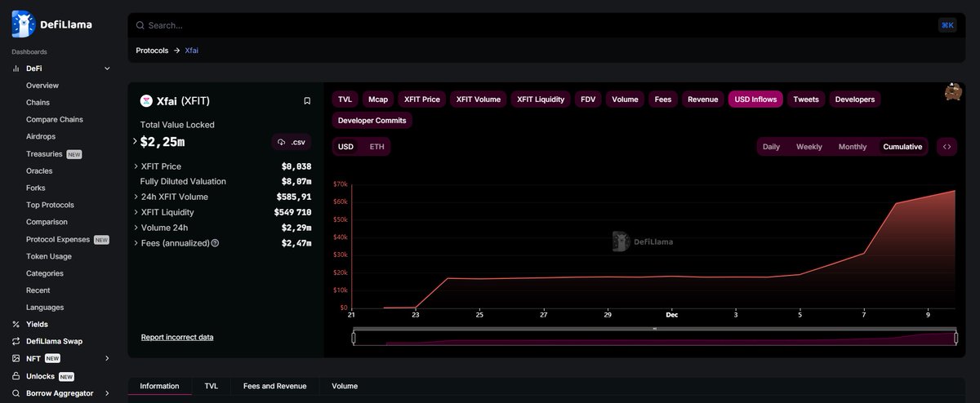Expand the Volume 24h row
This screenshot has height=403, width=980.
[x=136, y=228]
